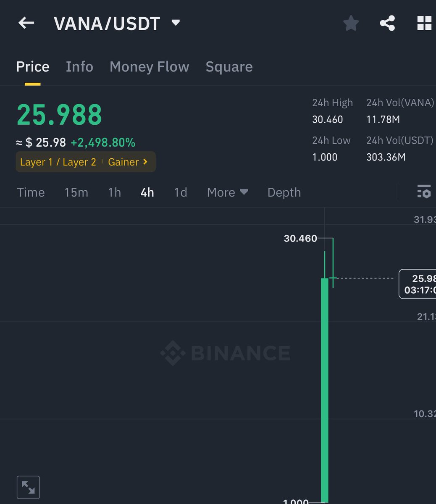Expand the chart to fullscreen
This screenshot has width=436, height=504.
(x=28, y=487)
